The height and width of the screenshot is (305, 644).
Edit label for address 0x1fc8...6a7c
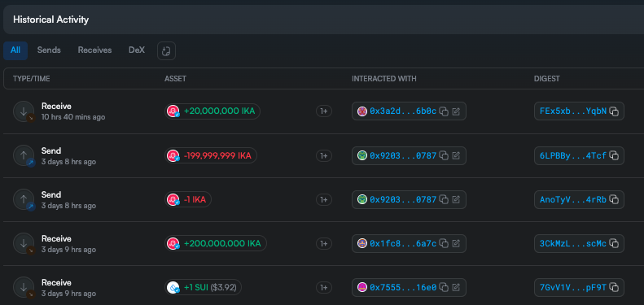(456, 243)
